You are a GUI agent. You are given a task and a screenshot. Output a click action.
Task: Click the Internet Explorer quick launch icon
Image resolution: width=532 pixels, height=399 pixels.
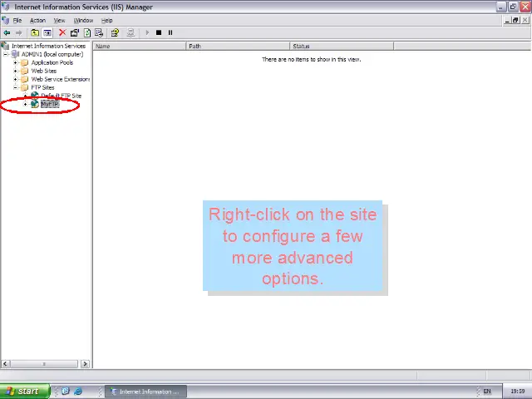coord(78,392)
